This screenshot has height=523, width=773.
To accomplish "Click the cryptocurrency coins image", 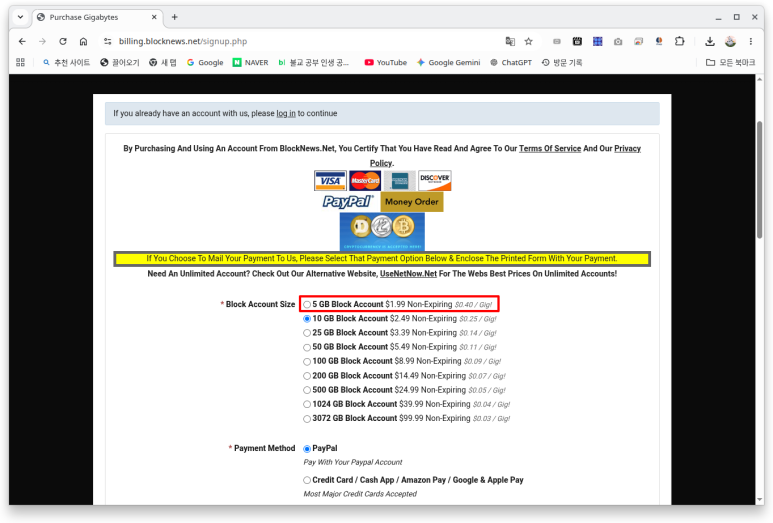I will click(382, 232).
